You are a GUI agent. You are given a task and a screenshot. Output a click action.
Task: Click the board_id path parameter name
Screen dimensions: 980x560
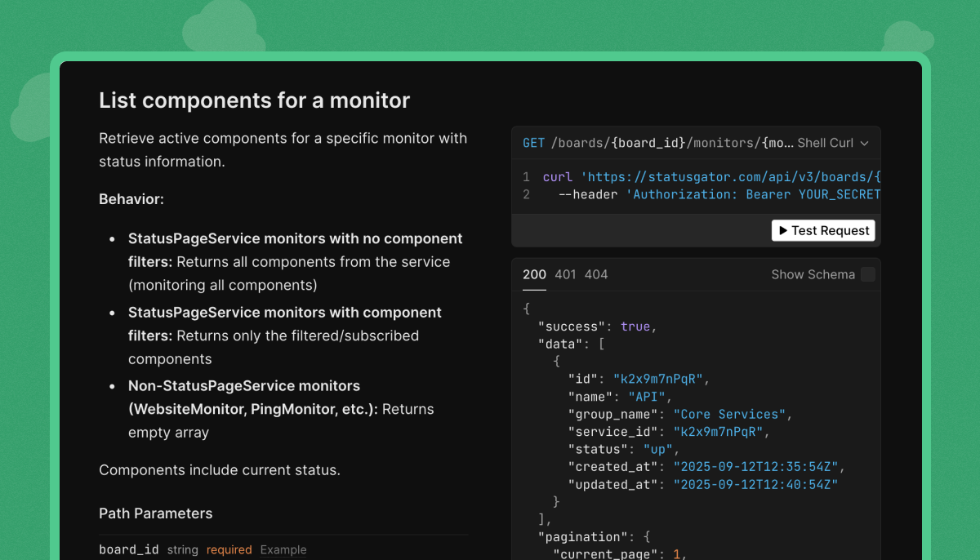coord(128,549)
